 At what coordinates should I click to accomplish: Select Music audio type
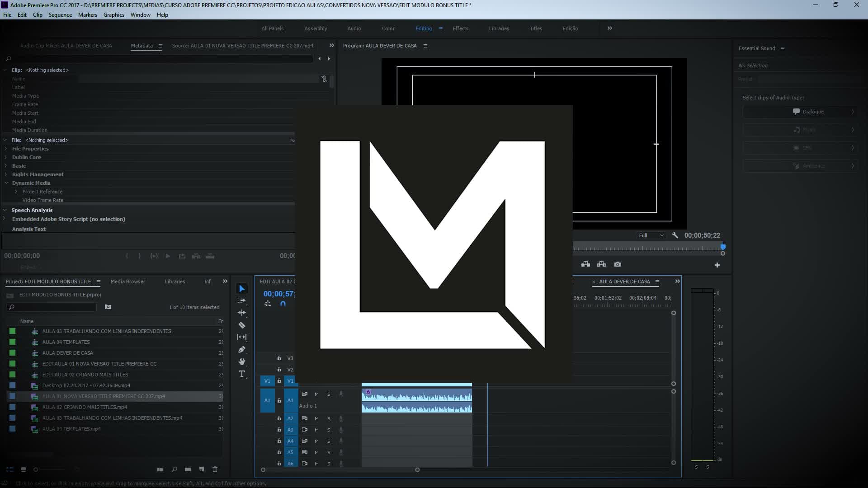click(800, 130)
